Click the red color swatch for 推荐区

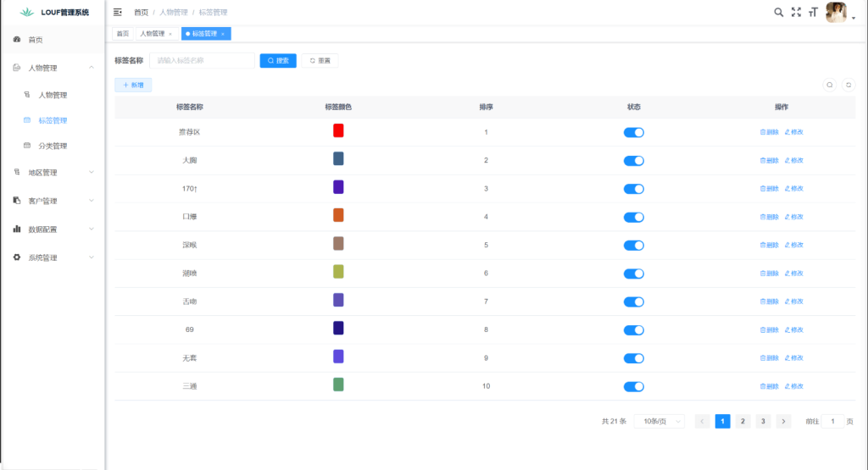tap(338, 130)
